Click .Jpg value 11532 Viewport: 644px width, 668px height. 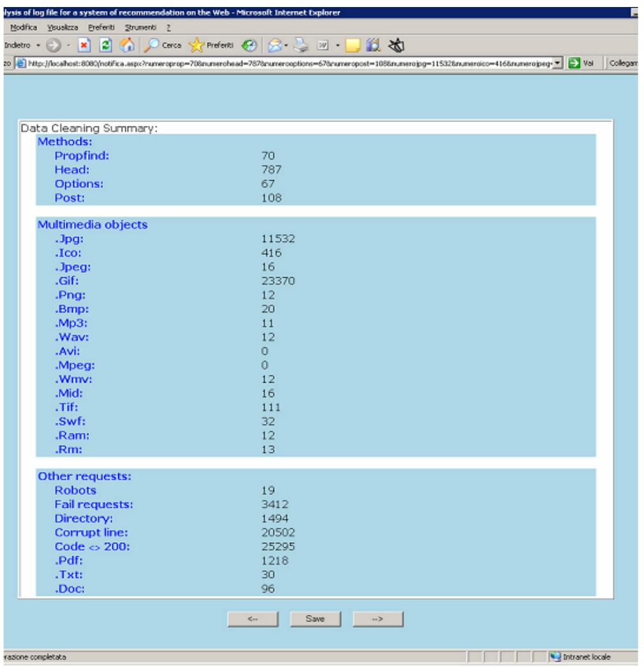278,239
